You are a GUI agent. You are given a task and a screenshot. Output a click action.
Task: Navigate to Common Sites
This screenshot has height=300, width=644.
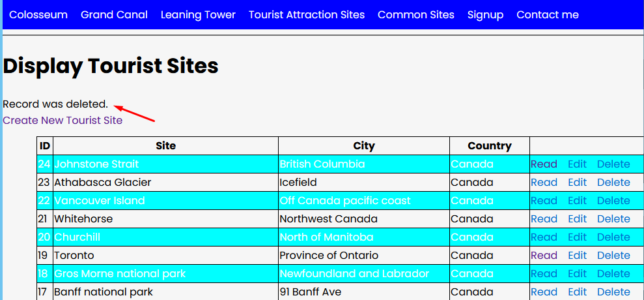416,14
